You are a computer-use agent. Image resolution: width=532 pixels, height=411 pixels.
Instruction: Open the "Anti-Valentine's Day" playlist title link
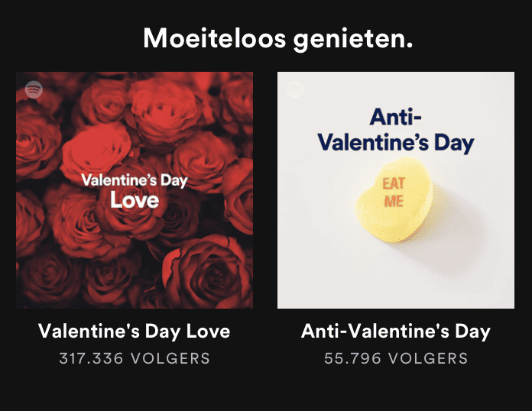(395, 332)
